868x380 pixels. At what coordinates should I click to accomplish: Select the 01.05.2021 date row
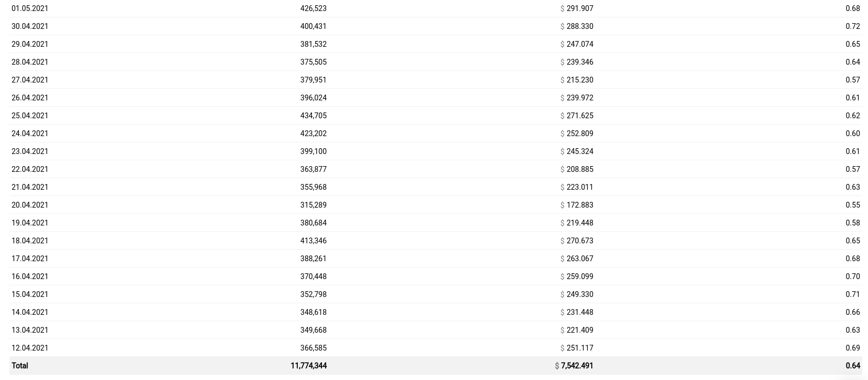point(436,8)
